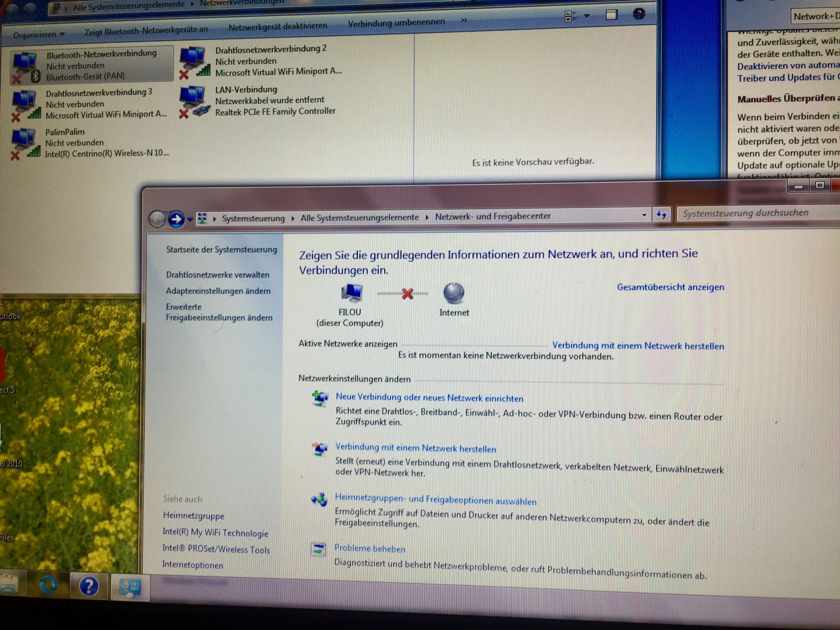The height and width of the screenshot is (630, 840).
Task: Expand the toolbar overflow chevron
Action: 464,20
